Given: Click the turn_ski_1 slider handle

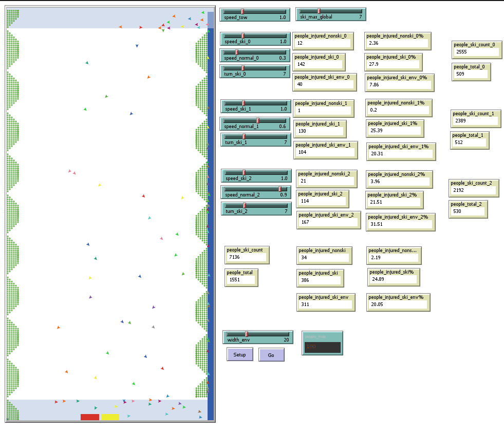Looking at the screenshot, I should 244,136.
